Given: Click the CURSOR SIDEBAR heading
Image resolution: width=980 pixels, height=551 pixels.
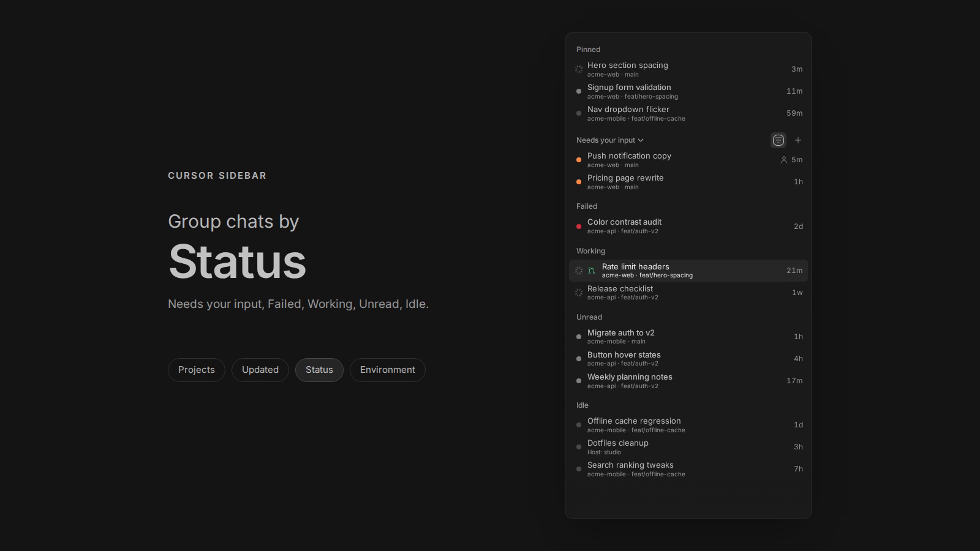Looking at the screenshot, I should click(217, 176).
